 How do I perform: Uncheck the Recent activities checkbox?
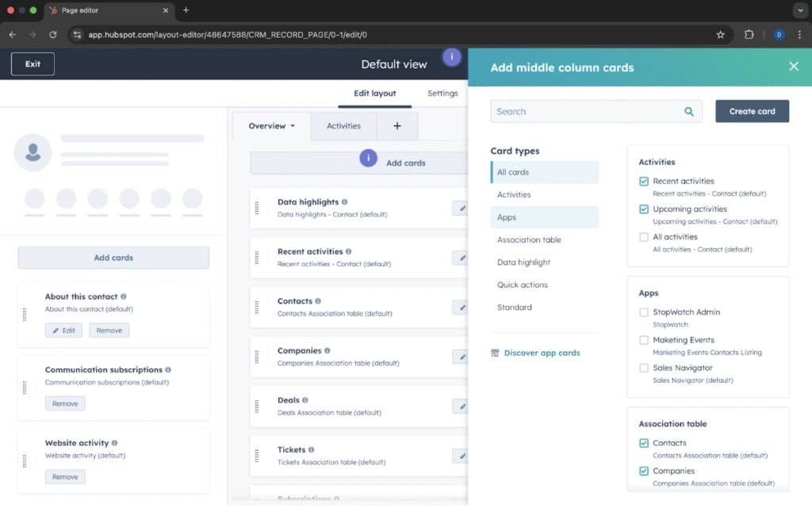(644, 181)
